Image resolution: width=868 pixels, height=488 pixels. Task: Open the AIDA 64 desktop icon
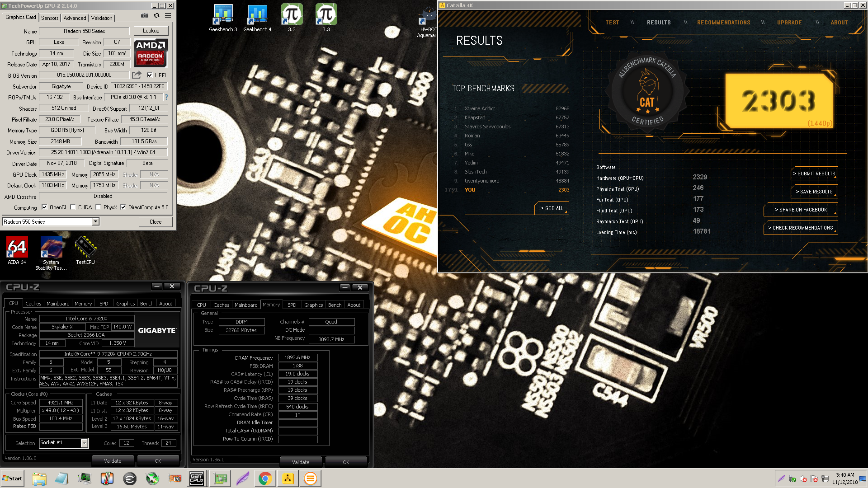pos(17,250)
